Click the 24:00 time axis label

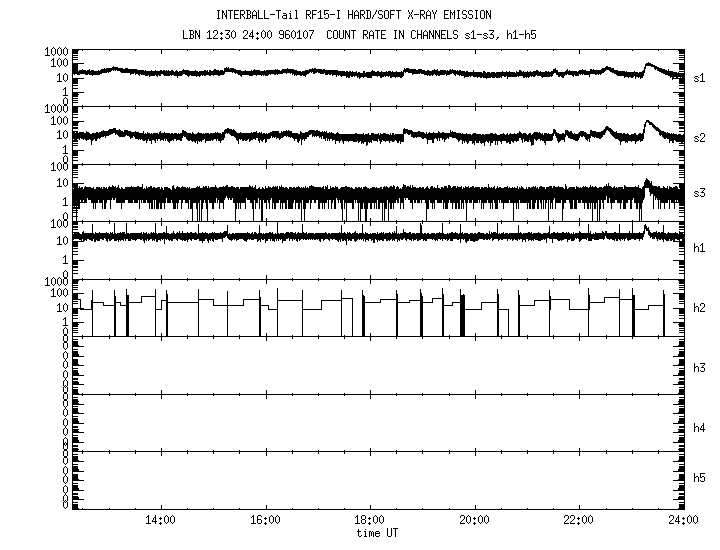click(x=682, y=520)
